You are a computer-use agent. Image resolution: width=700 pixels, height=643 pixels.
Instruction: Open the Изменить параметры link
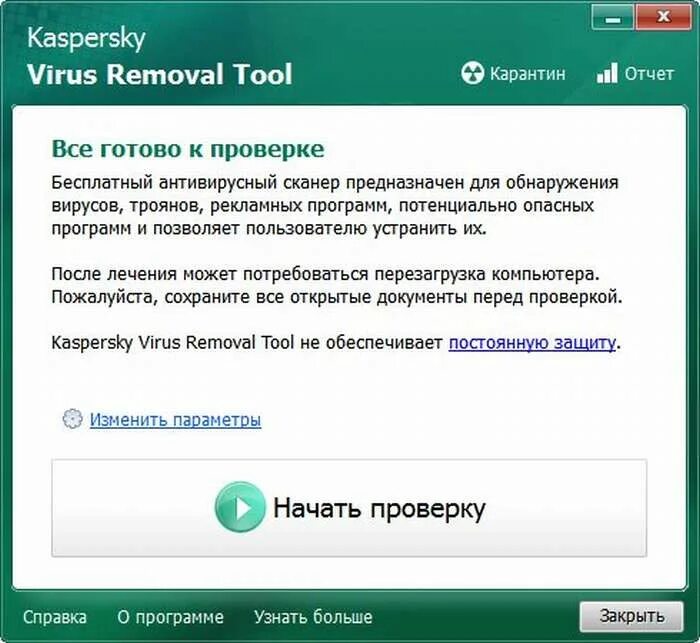pyautogui.click(x=175, y=420)
